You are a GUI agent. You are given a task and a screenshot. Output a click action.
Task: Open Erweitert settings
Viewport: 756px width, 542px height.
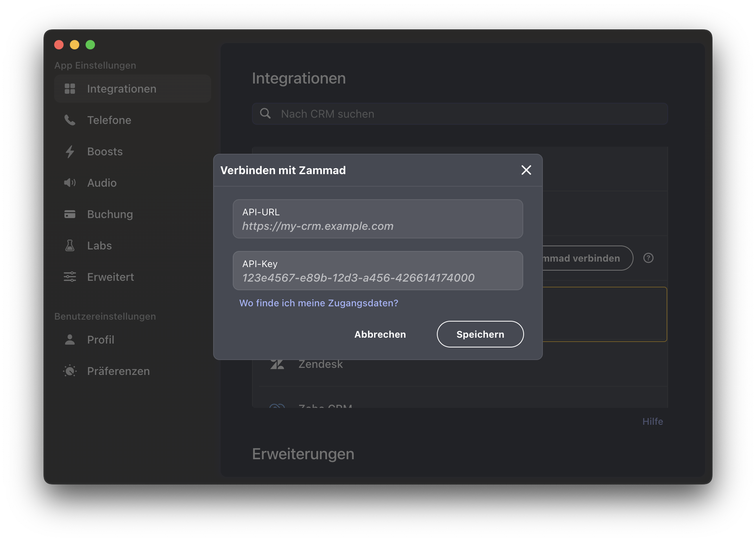click(x=132, y=277)
